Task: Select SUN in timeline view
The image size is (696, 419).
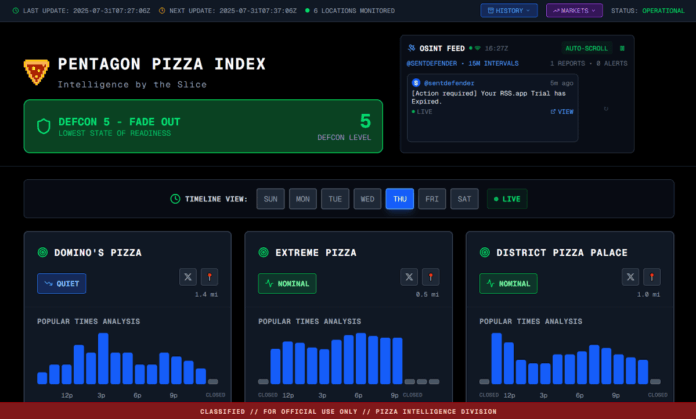Action: (x=270, y=199)
